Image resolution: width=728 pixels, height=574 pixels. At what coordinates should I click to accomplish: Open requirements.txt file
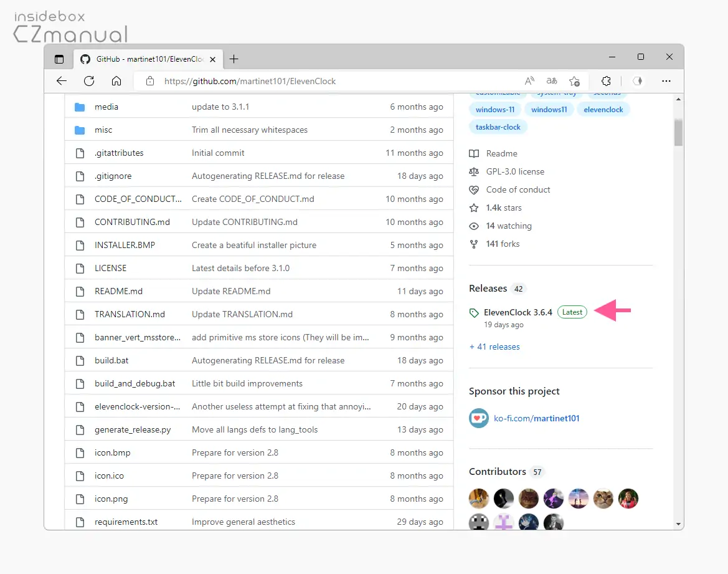126,522
